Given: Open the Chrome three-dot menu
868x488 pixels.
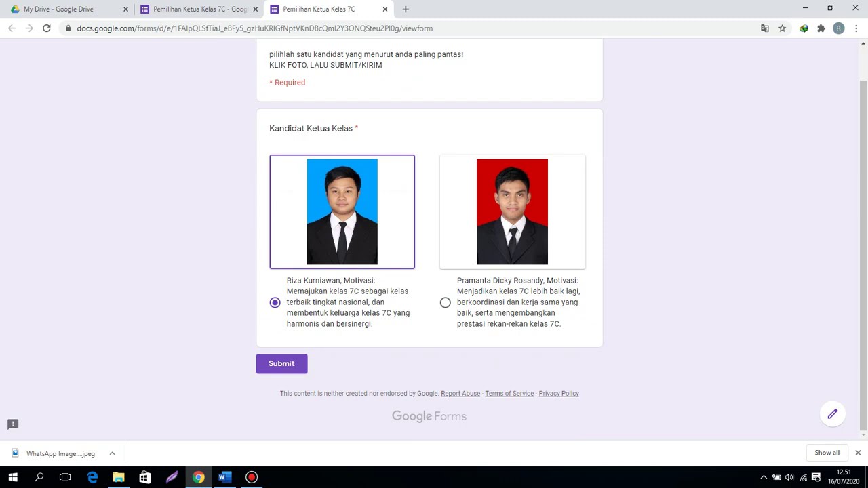Looking at the screenshot, I should tap(856, 28).
